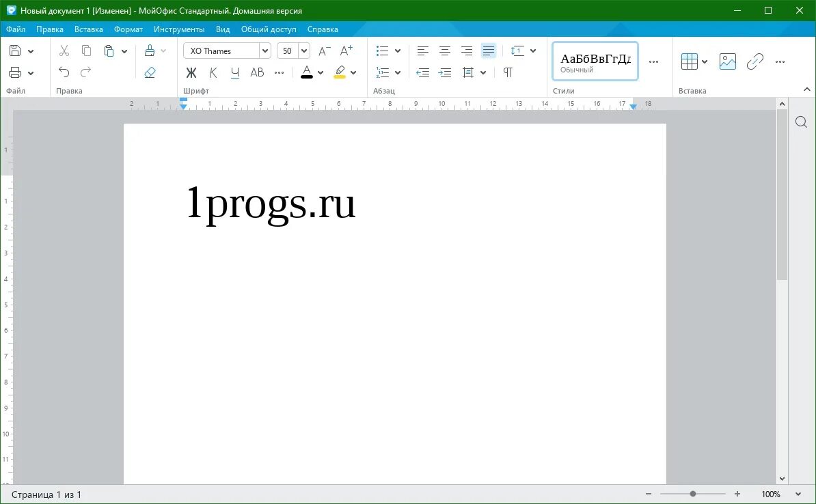This screenshot has height=504, width=816.
Task: Select the copy formatting brush icon
Action: click(150, 51)
